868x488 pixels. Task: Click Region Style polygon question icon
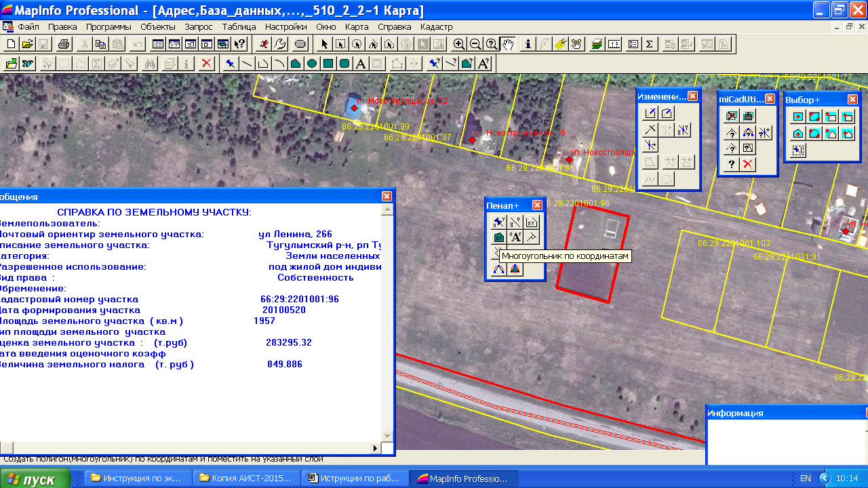tap(467, 64)
